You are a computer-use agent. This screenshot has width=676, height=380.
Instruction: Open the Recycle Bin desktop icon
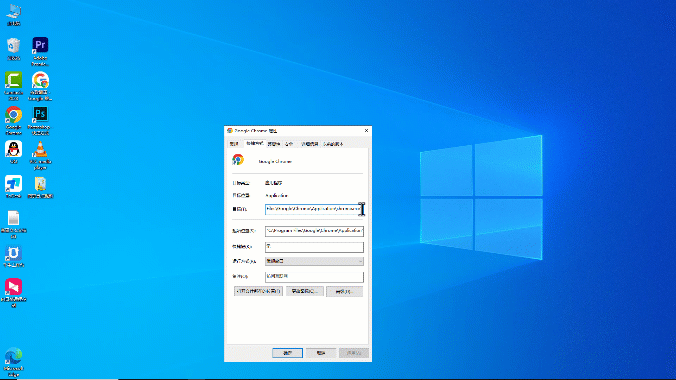(x=14, y=49)
